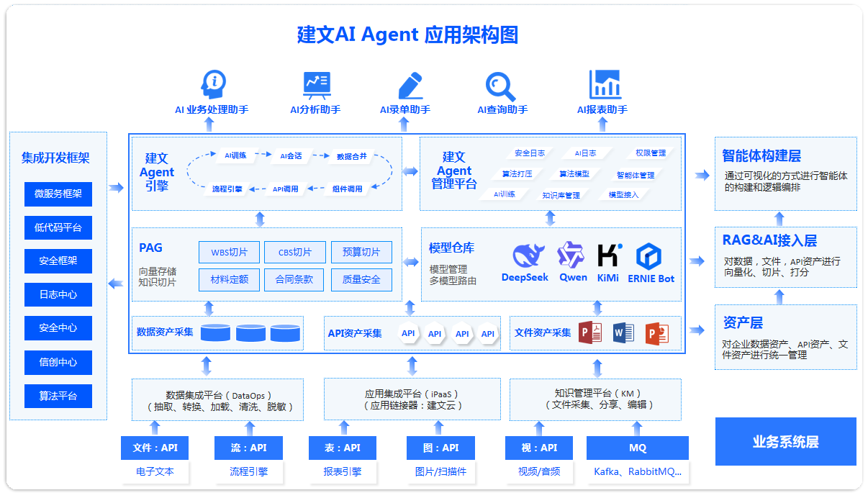
Task: Click the 算法平台 button
Action: pyautogui.click(x=58, y=396)
